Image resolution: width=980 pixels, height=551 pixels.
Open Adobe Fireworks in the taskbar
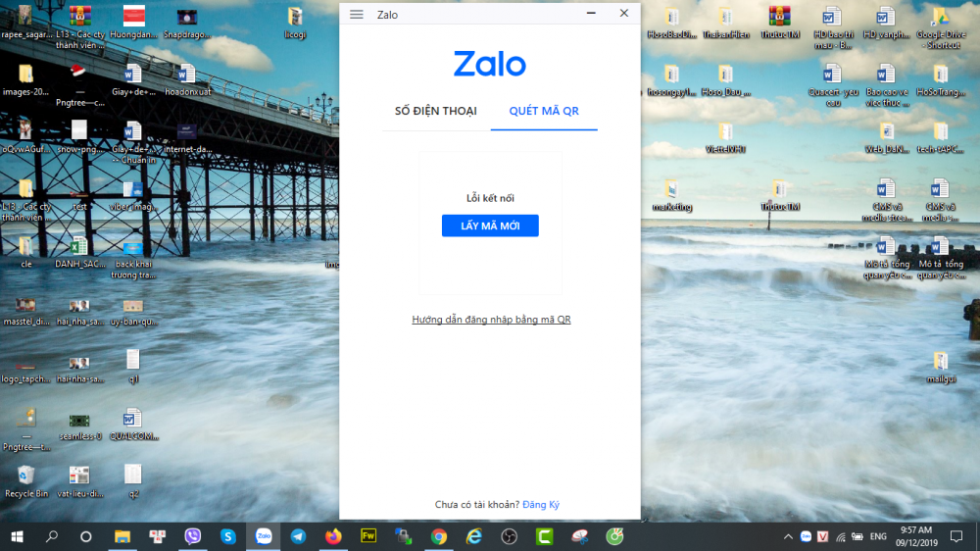click(x=368, y=536)
